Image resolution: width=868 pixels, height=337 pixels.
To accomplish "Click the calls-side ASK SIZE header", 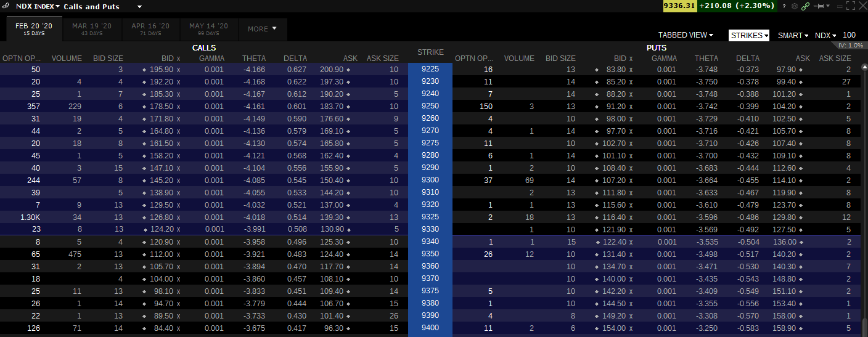I will click(x=383, y=59).
